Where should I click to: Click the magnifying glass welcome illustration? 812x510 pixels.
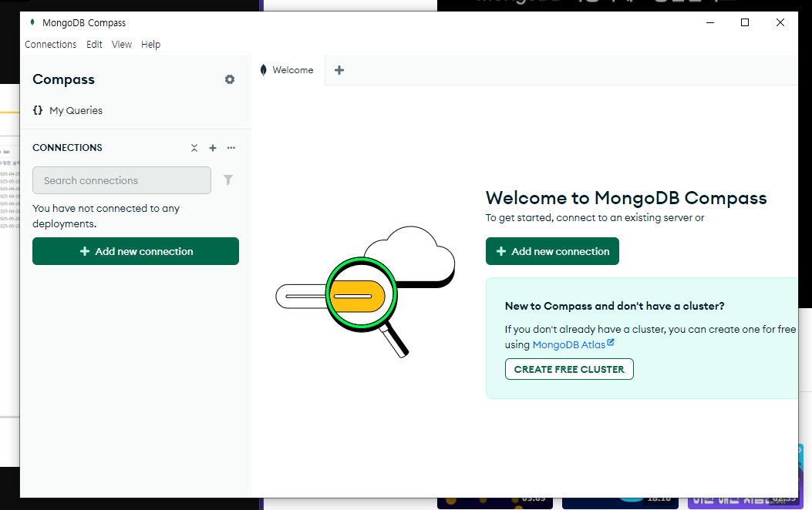coord(366,292)
